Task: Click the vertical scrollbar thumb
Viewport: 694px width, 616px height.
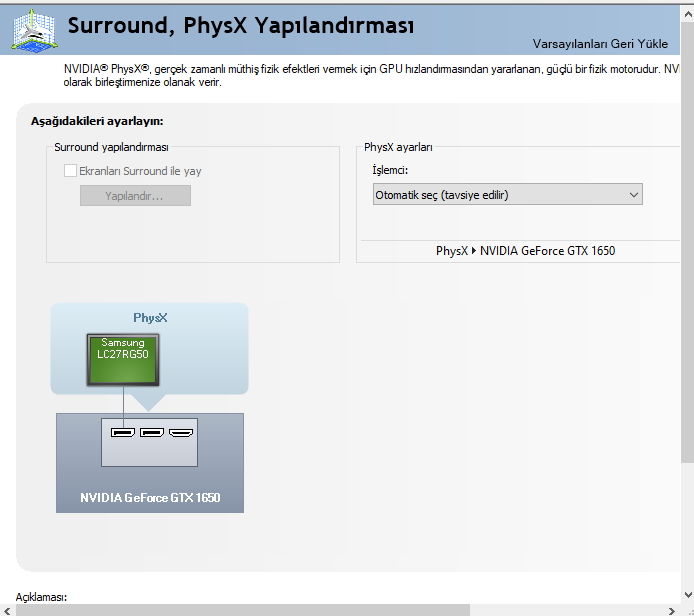Action: (x=687, y=243)
